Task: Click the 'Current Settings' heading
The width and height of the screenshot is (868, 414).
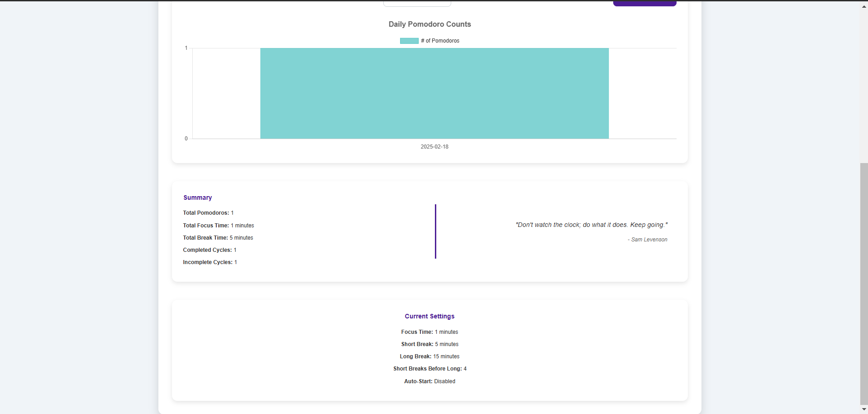Action: click(x=429, y=316)
